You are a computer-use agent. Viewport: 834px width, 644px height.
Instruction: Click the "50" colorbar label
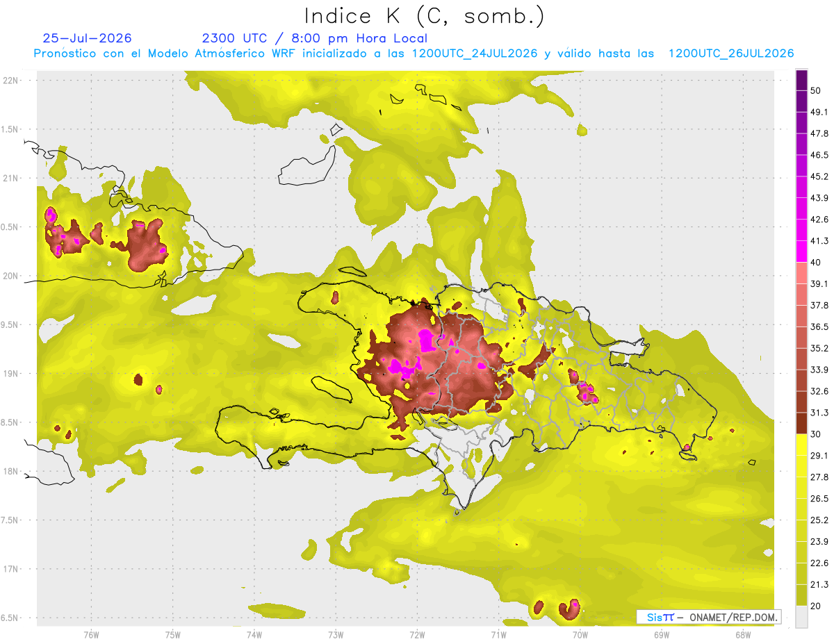click(x=816, y=90)
